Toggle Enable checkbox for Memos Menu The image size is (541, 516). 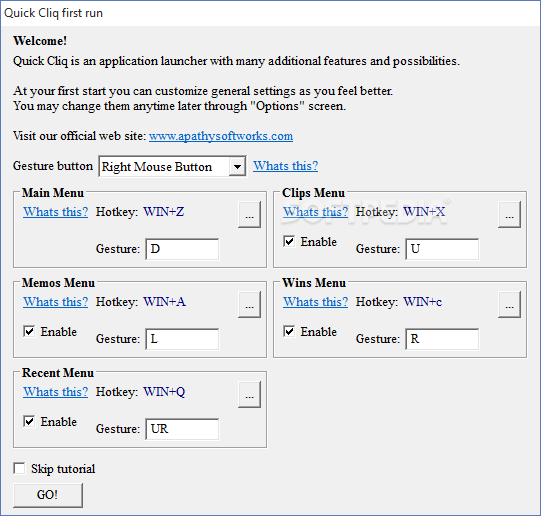click(x=29, y=331)
